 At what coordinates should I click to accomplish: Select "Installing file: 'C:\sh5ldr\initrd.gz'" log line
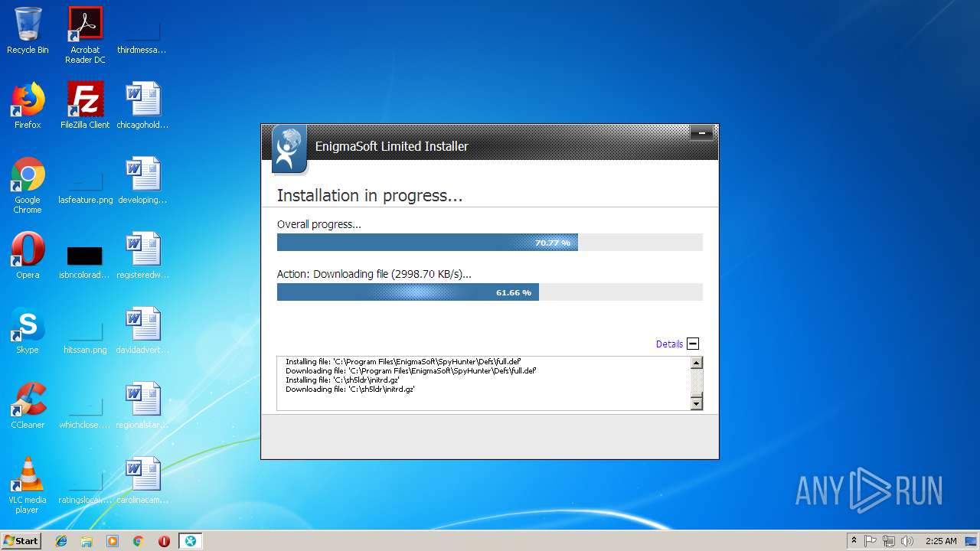pos(342,380)
